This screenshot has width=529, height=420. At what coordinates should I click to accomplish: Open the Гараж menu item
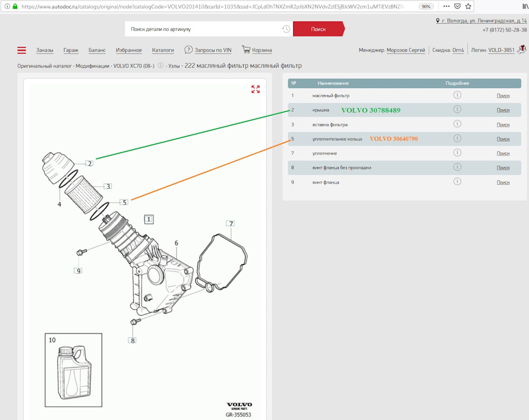pyautogui.click(x=71, y=50)
